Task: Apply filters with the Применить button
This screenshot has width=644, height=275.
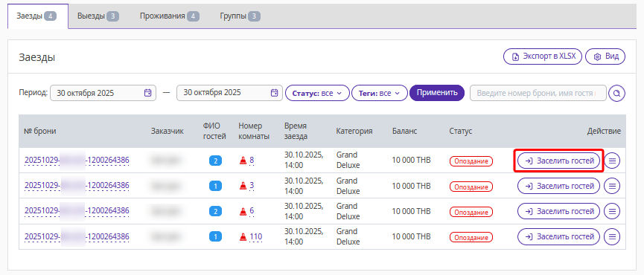Action: click(437, 93)
